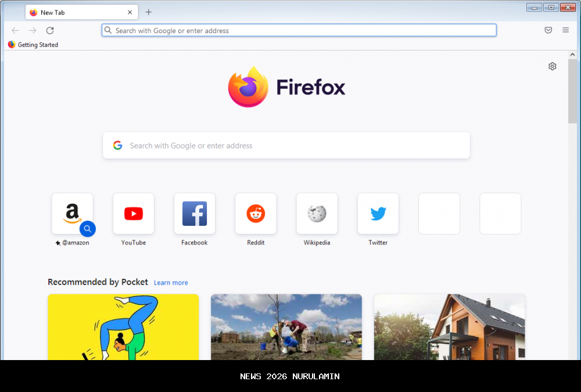Reload the current page
581x392 pixels.
point(50,30)
